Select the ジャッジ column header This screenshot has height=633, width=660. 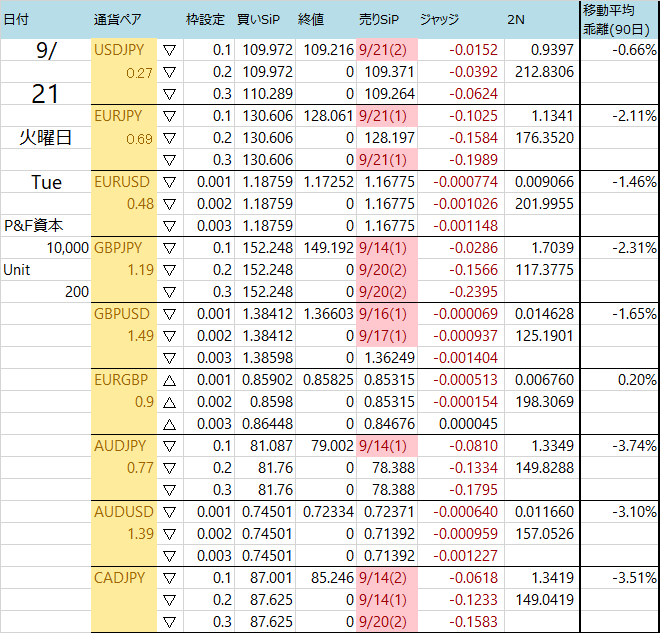(439, 19)
